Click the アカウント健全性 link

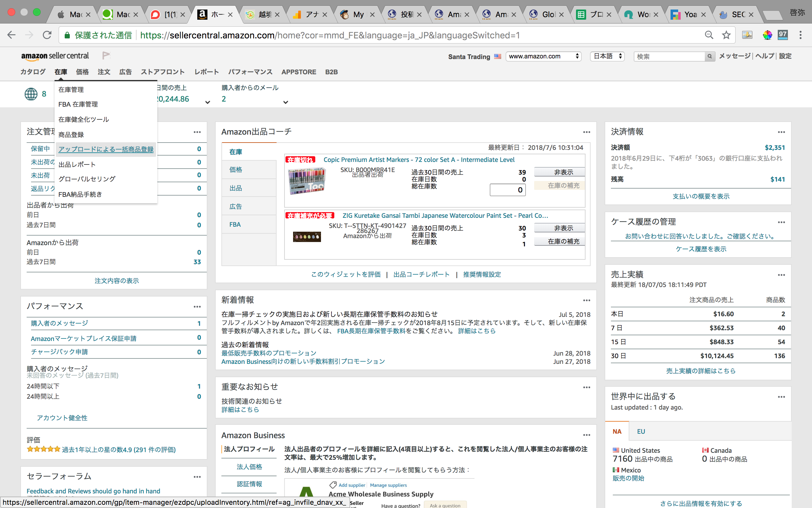point(62,418)
